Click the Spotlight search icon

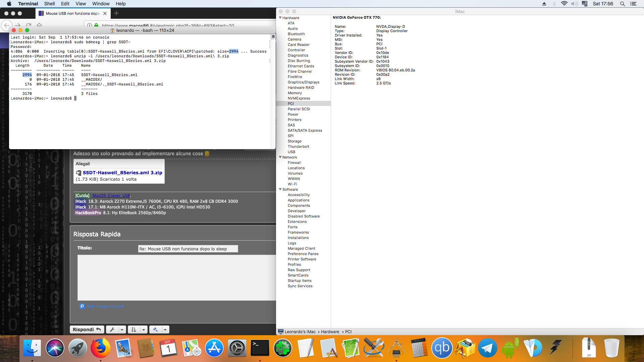point(622,4)
